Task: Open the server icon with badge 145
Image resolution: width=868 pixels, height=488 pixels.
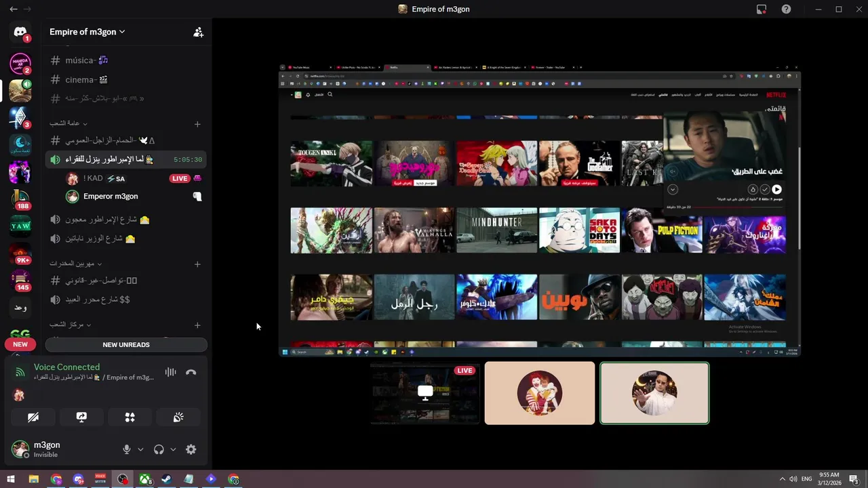Action: (x=20, y=281)
